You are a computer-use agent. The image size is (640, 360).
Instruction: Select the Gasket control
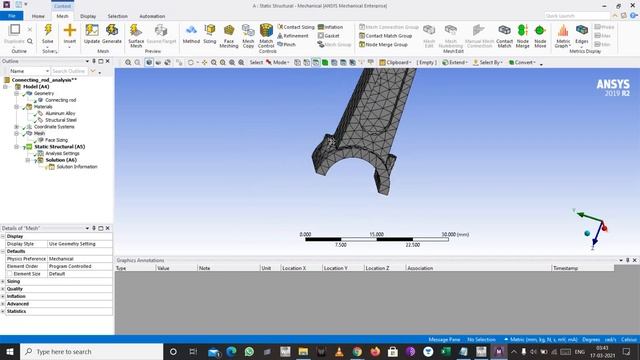tap(329, 36)
